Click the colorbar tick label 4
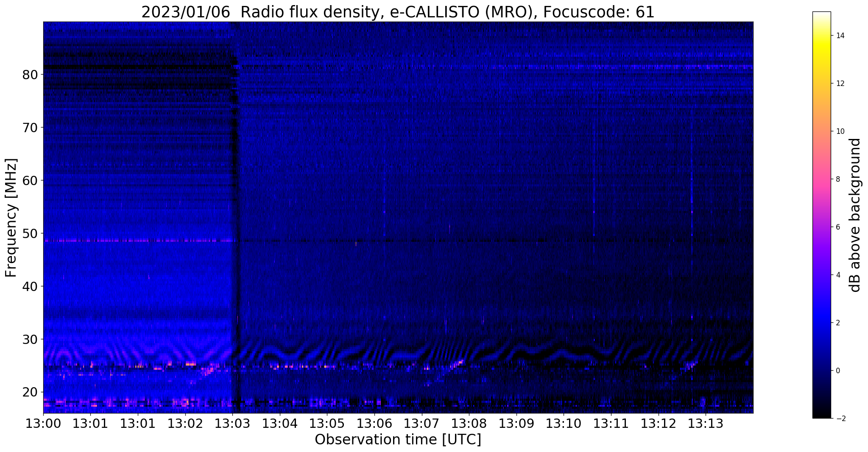Viewport: 868px width, 452px height. pos(837,275)
